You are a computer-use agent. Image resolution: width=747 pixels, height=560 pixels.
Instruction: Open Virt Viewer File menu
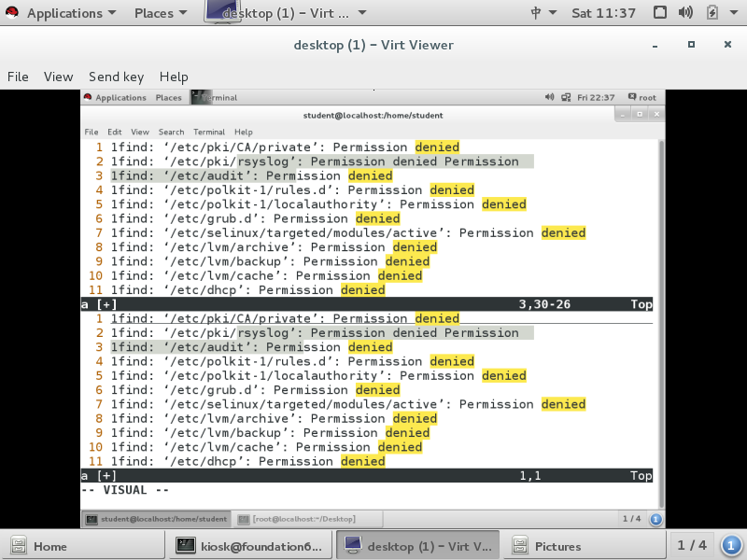[x=18, y=77]
